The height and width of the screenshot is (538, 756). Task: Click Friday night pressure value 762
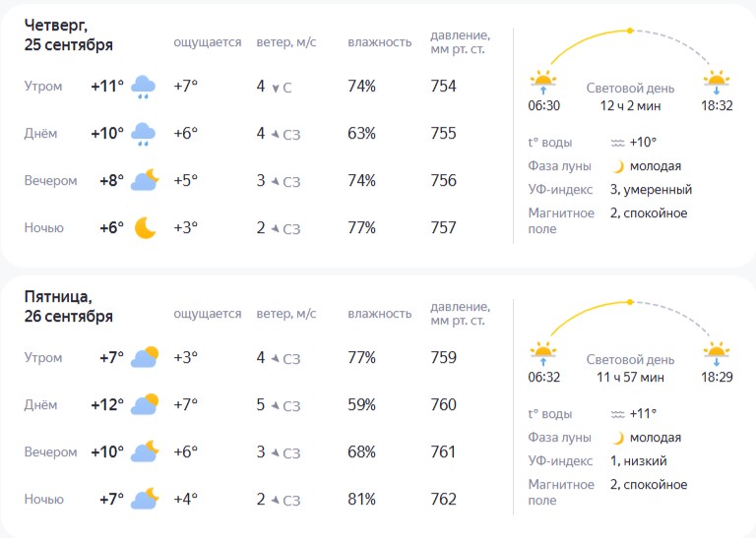pos(444,500)
